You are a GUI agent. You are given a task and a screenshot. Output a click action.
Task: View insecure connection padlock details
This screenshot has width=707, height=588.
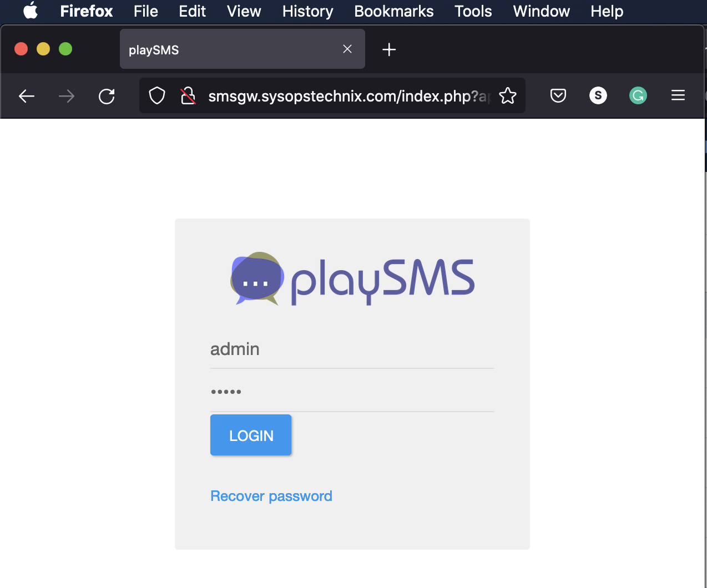(x=188, y=96)
